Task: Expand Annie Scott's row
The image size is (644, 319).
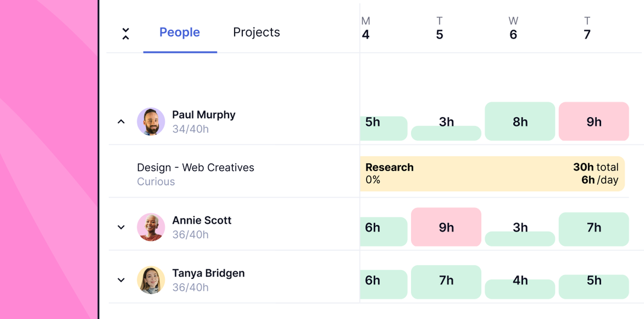Action: tap(121, 227)
